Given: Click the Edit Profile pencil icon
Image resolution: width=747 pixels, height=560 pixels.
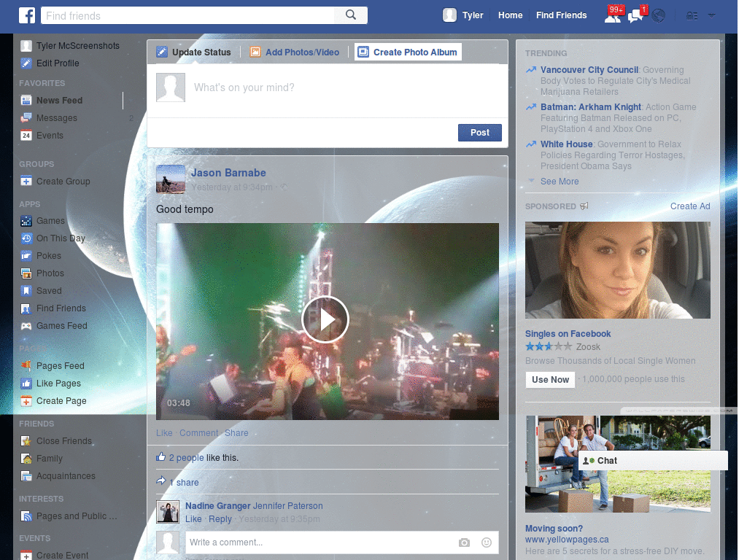Looking at the screenshot, I should coord(26,63).
